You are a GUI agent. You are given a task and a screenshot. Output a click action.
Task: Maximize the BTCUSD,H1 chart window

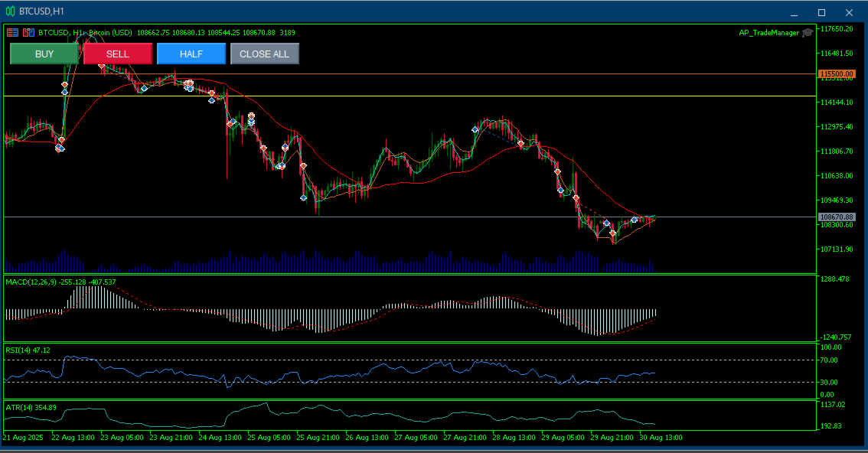tap(821, 12)
